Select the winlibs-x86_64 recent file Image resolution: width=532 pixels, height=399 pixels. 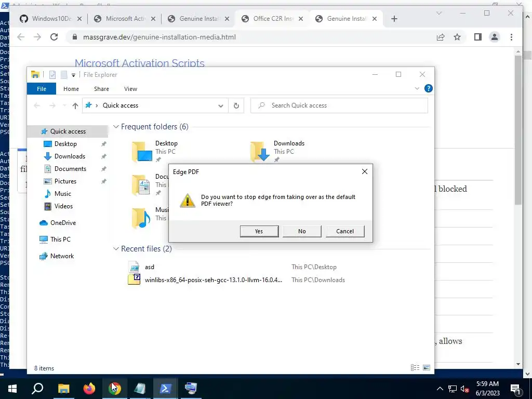click(x=213, y=280)
